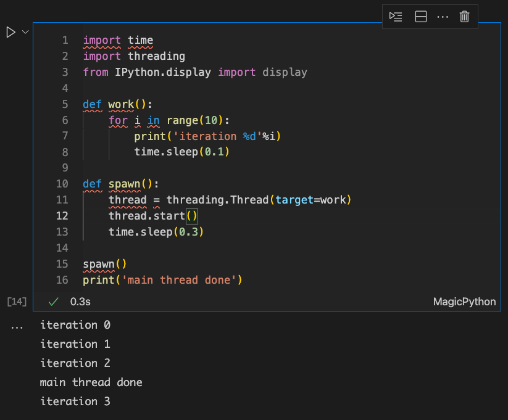Click the 'def spawn():' definition
508x420 pixels.
point(120,184)
